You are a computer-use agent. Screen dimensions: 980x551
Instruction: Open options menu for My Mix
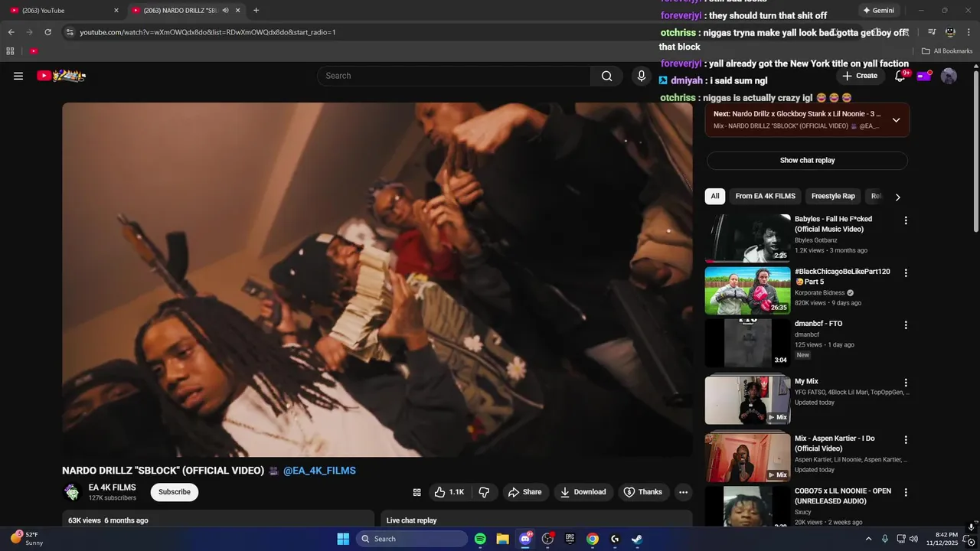click(906, 383)
